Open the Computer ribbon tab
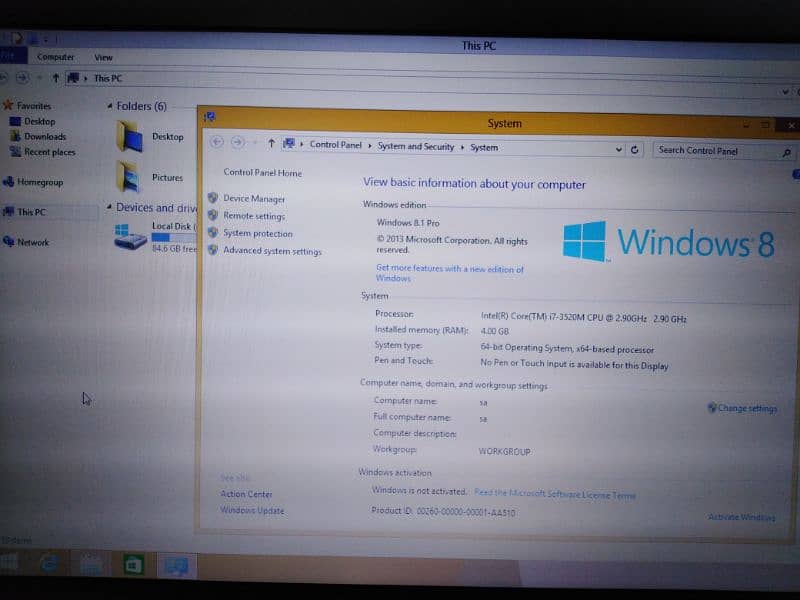 (x=55, y=57)
